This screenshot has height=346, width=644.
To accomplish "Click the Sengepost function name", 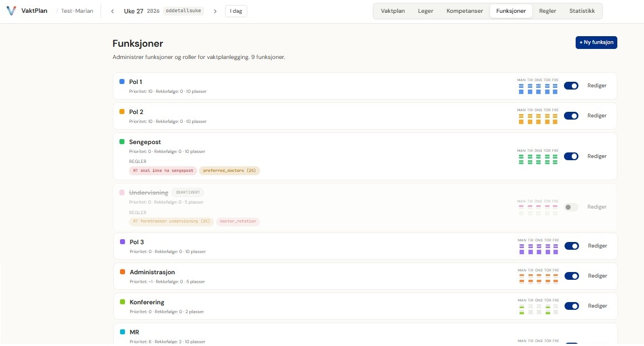I will click(145, 142).
